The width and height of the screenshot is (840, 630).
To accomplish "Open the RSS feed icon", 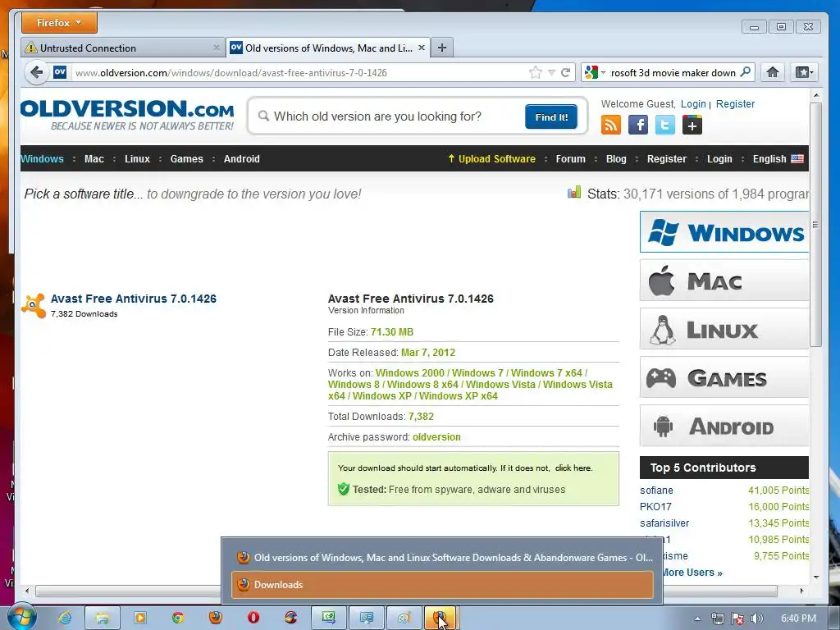I will pos(610,126).
